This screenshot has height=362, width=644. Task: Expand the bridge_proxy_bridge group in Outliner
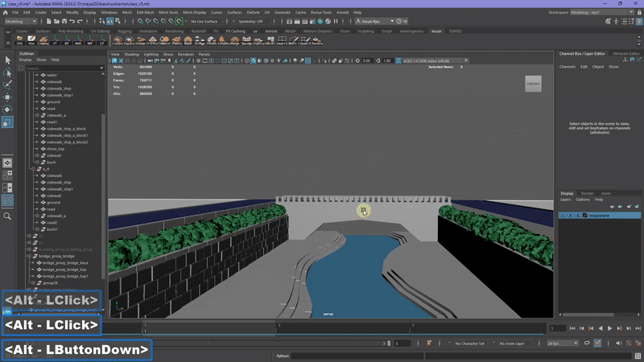pyautogui.click(x=29, y=256)
